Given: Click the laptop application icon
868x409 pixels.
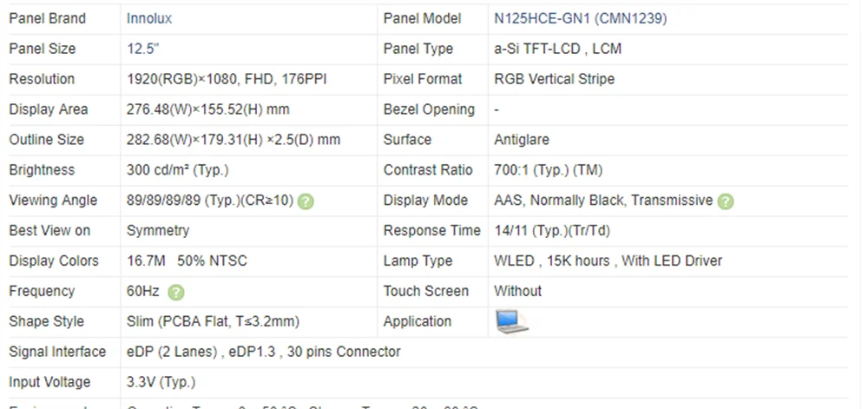Looking at the screenshot, I should (511, 321).
